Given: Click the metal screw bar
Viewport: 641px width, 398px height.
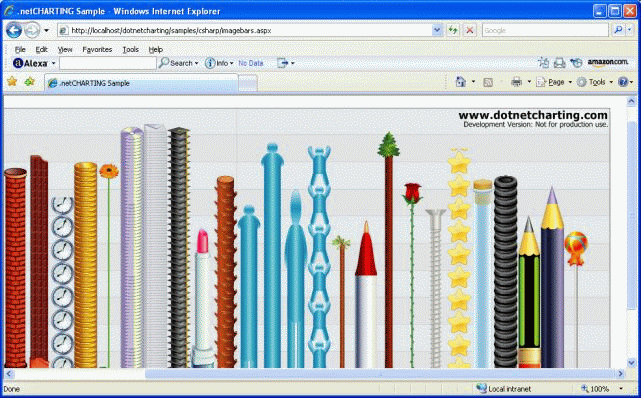Looking at the screenshot, I should click(x=436, y=288).
